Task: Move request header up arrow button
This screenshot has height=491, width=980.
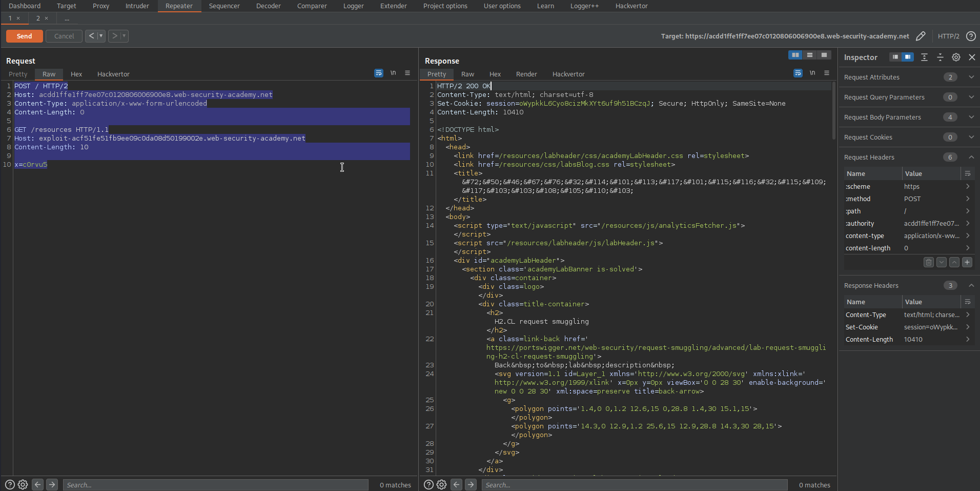Action: click(x=954, y=262)
